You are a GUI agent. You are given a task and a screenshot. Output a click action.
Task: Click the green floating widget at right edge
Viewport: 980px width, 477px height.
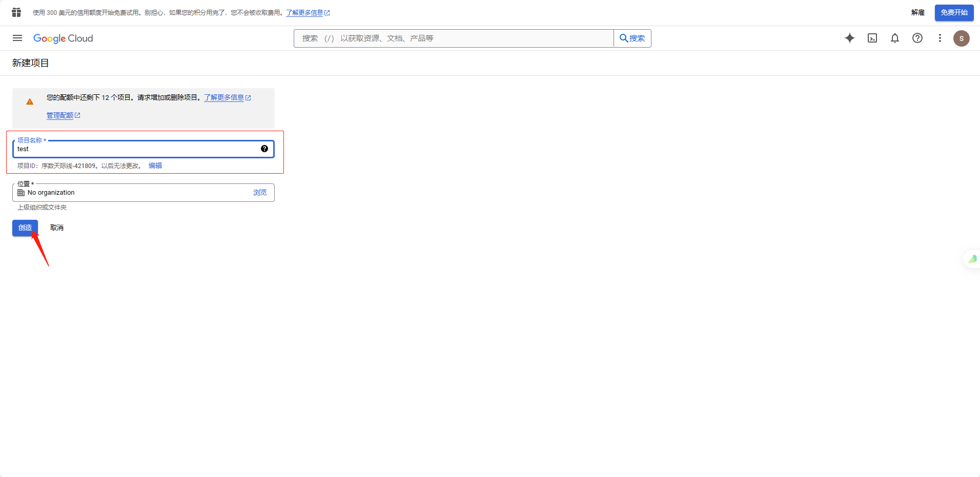click(972, 259)
